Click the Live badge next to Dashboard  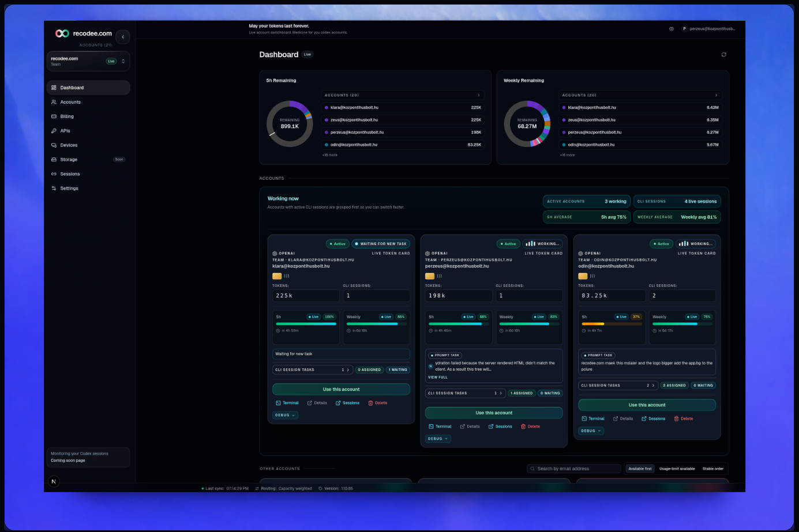point(307,55)
